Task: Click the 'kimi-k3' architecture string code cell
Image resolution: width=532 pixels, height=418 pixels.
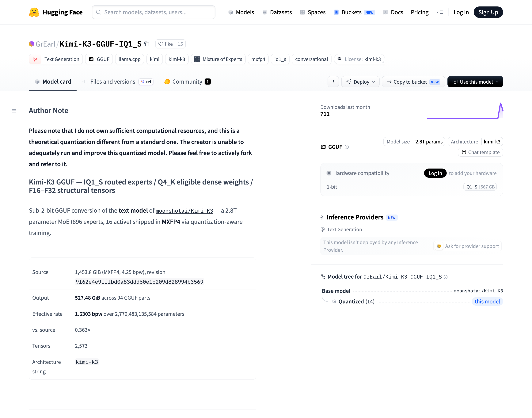Action: pyautogui.click(x=87, y=362)
